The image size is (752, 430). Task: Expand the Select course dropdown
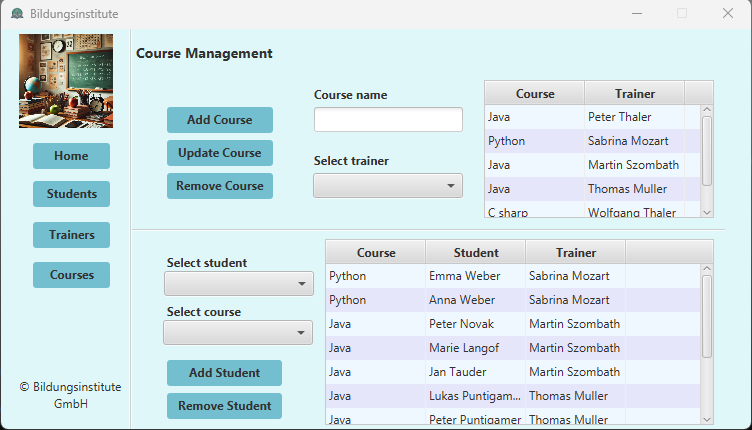coord(238,333)
